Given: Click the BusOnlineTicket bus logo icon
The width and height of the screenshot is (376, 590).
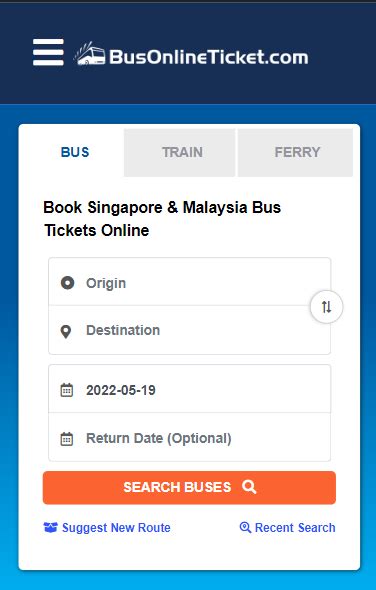Looking at the screenshot, I should click(x=90, y=54).
